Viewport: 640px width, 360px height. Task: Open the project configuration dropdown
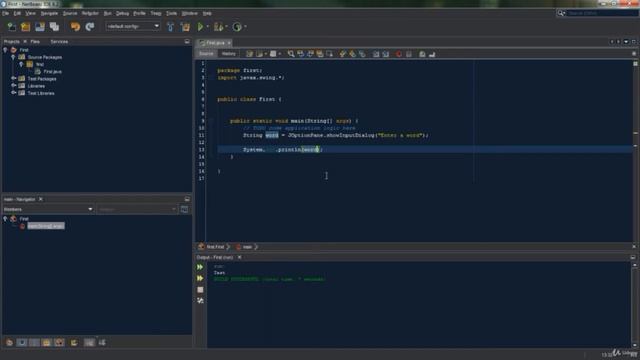click(x=133, y=27)
